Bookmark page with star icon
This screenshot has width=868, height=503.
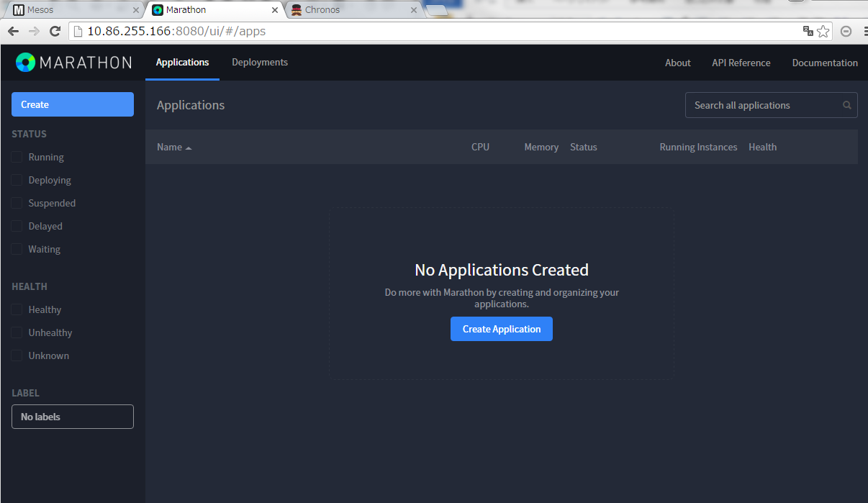(x=823, y=31)
